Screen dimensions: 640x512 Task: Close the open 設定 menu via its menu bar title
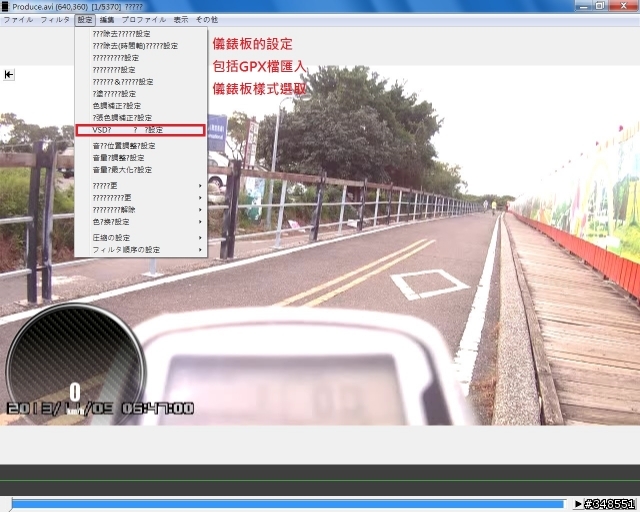coord(85,20)
